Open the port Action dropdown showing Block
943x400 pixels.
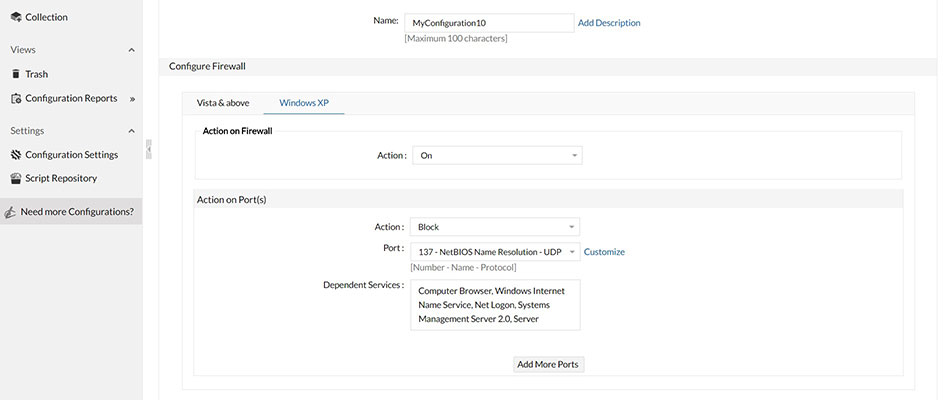(494, 227)
